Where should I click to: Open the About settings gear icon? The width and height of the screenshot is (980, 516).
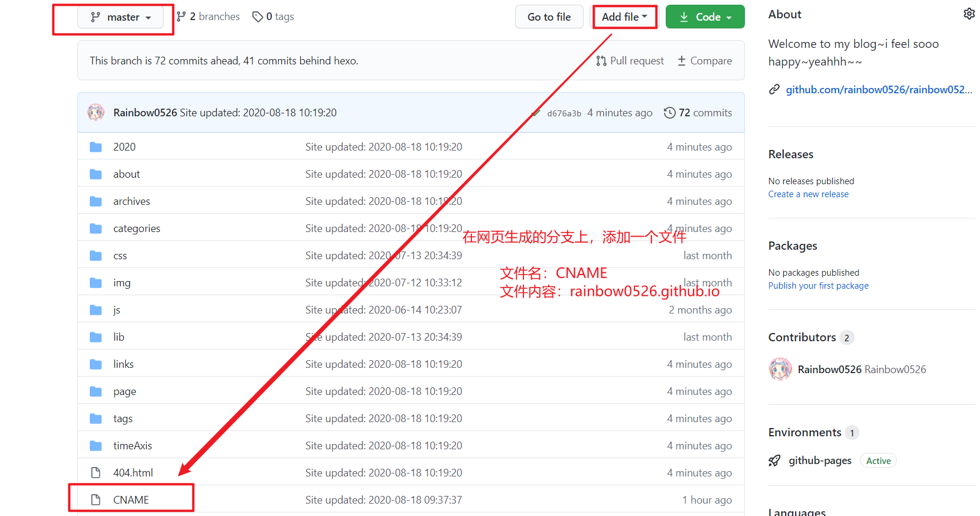969,14
